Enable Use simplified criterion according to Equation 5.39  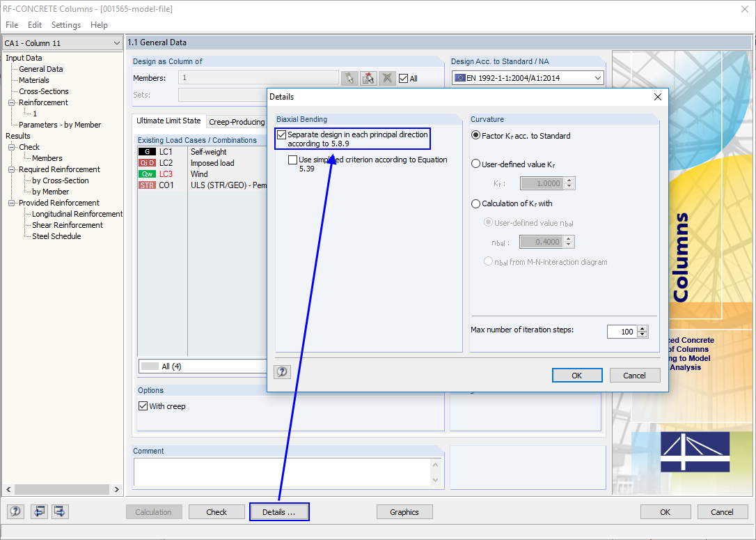coord(293,160)
